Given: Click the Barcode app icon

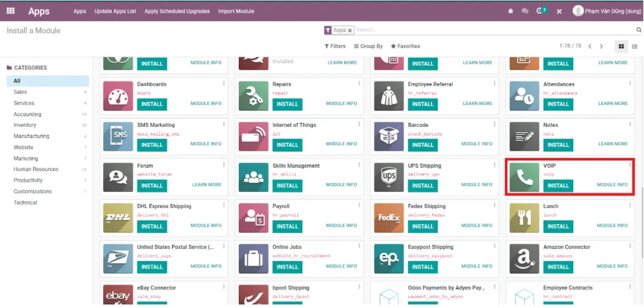Looking at the screenshot, I should pyautogui.click(x=389, y=137).
